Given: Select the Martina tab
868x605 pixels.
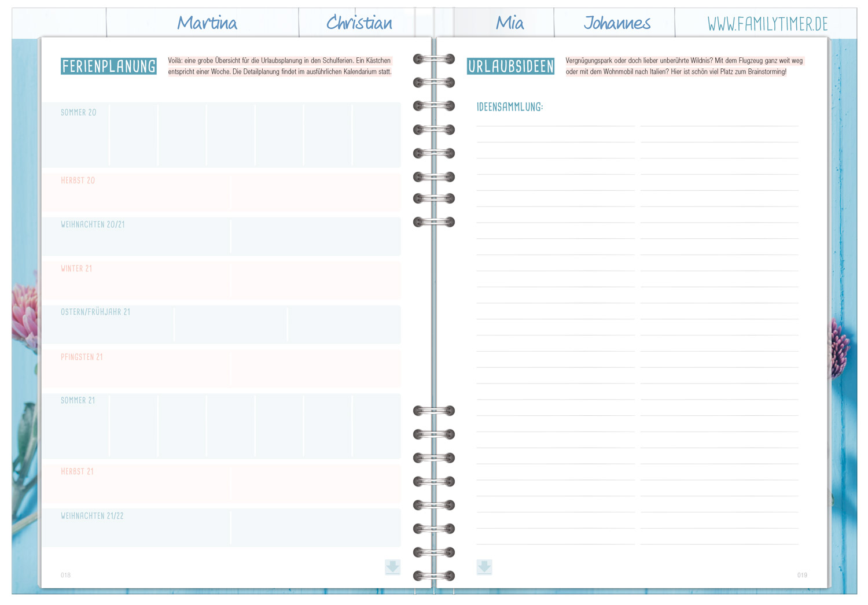Looking at the screenshot, I should tap(207, 23).
